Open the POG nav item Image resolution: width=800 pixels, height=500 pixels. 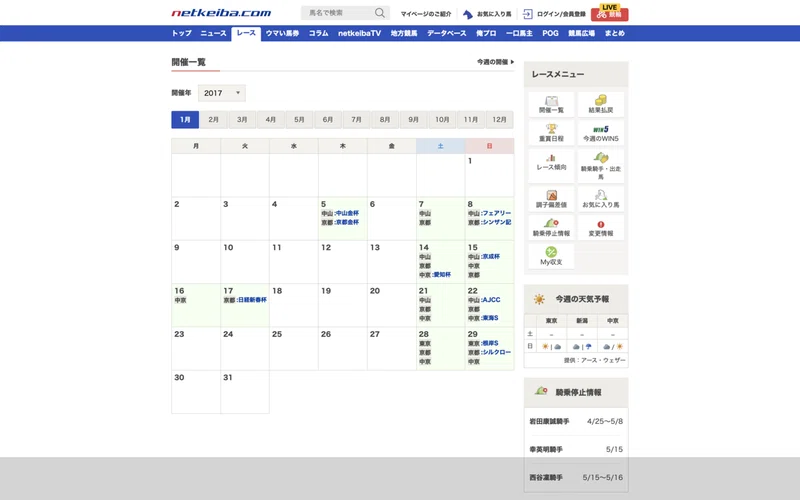(x=550, y=33)
